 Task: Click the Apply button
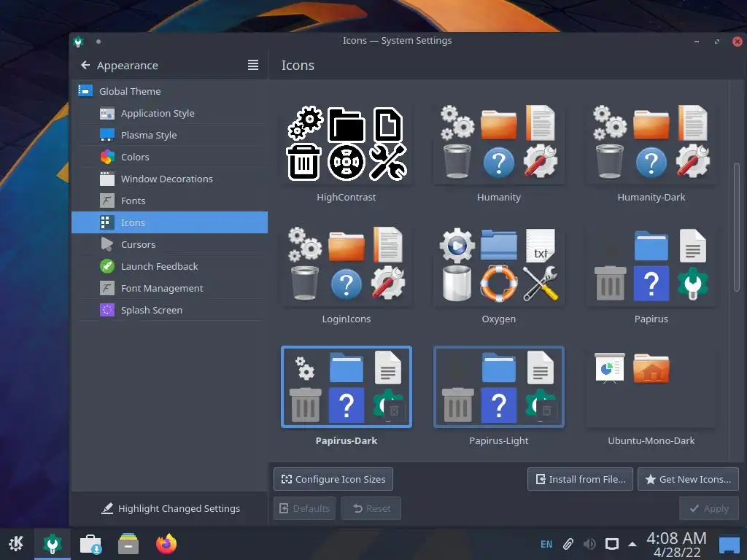tap(709, 508)
